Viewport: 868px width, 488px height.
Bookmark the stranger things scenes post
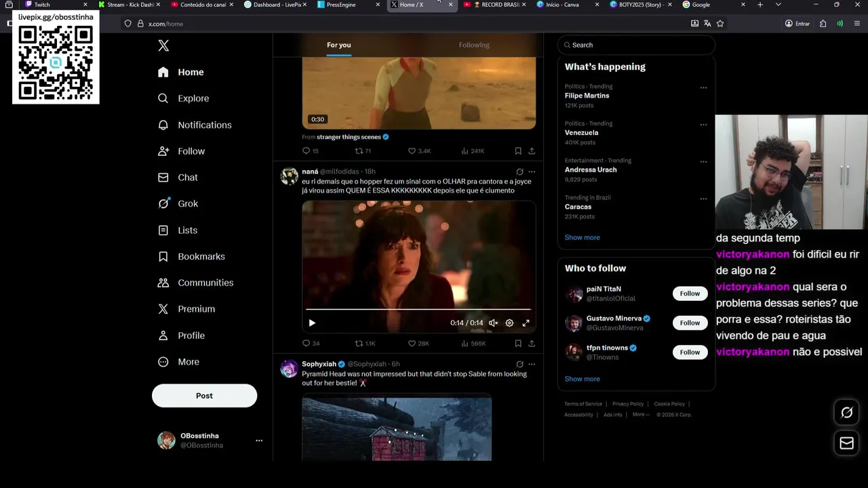coord(518,151)
